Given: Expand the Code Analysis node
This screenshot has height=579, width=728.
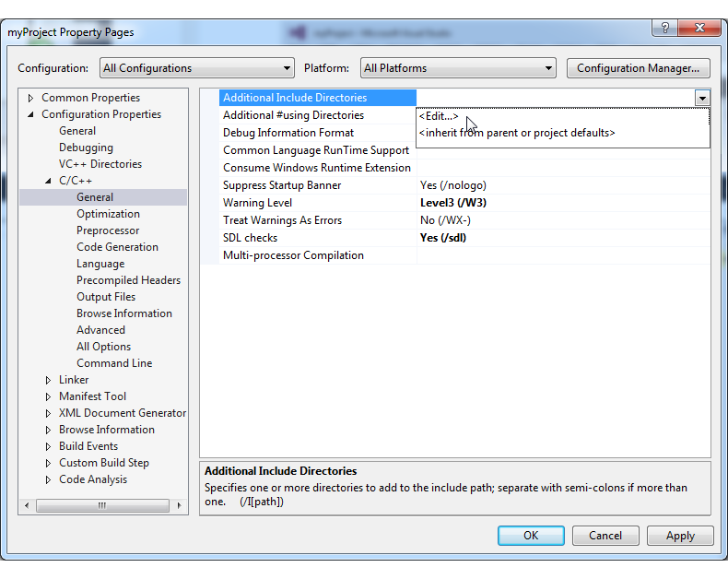Looking at the screenshot, I should pyautogui.click(x=48, y=479).
